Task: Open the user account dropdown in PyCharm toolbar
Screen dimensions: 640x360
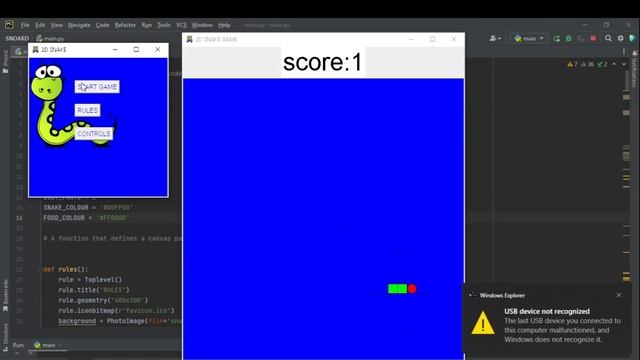Action: coord(495,38)
